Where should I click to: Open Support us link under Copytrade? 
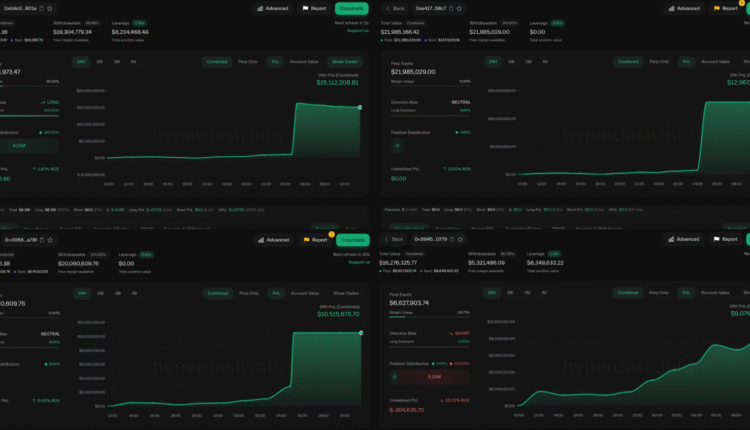coord(358,30)
